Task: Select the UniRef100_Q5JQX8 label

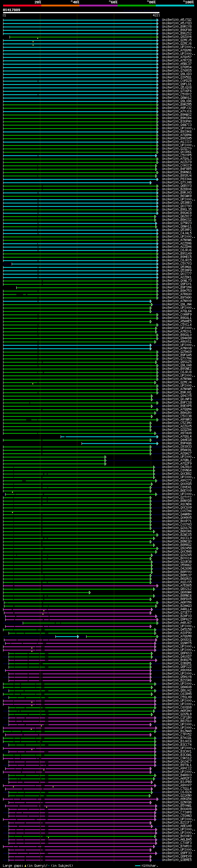Action: click(x=177, y=88)
